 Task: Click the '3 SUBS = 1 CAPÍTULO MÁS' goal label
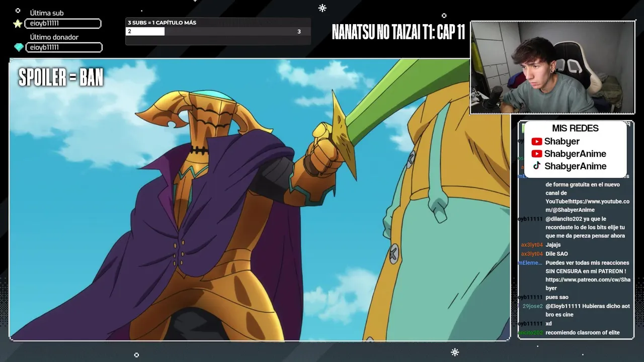[162, 23]
